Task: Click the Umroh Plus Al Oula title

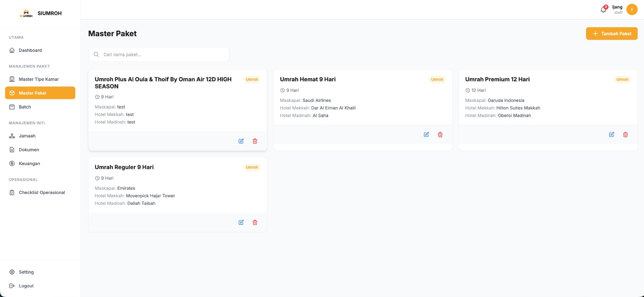Action: pos(163,83)
